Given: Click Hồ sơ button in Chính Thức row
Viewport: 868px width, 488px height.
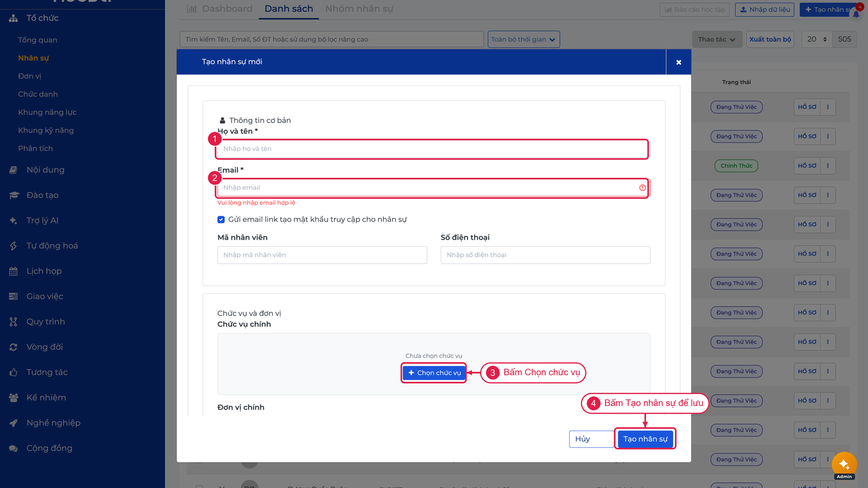Looking at the screenshot, I should (x=807, y=166).
